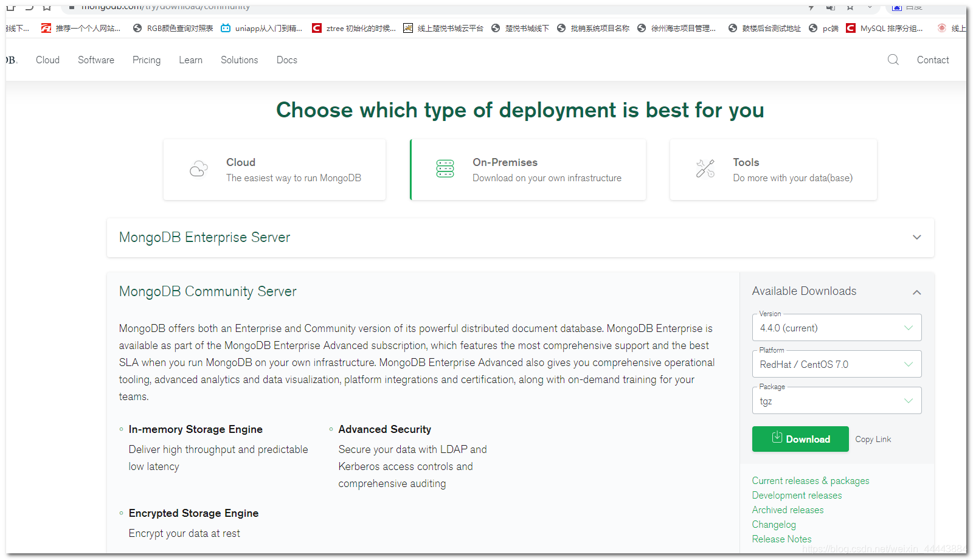The height and width of the screenshot is (560, 973).
Task: Expand the MongoDB Enterprise Server section
Action: click(521, 237)
